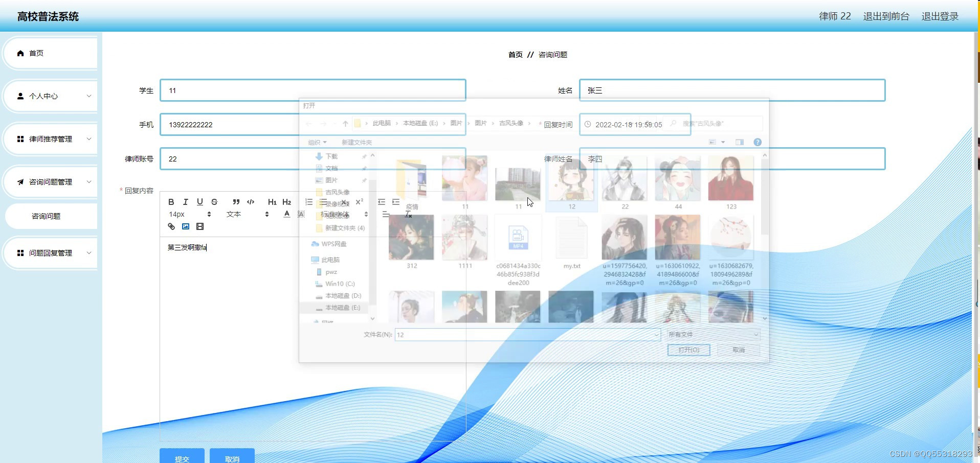Insert a blockquote in the editor

236,202
